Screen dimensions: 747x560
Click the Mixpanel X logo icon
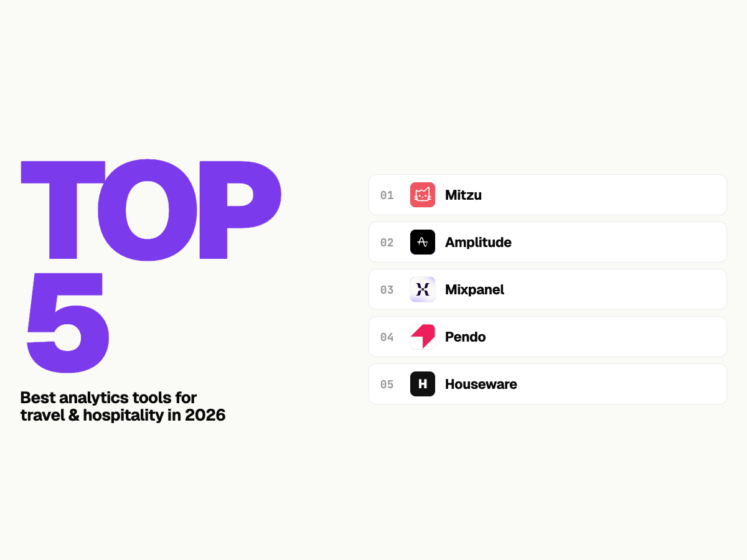tap(423, 289)
